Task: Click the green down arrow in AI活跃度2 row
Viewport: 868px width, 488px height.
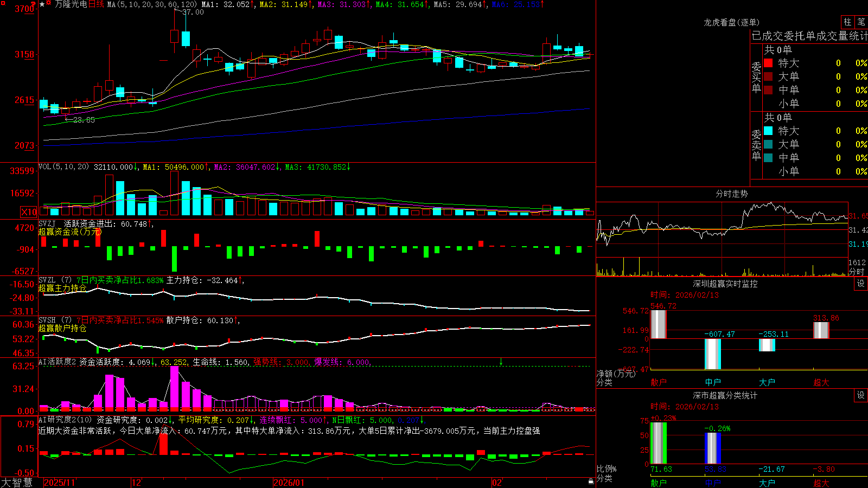Action: (x=501, y=362)
